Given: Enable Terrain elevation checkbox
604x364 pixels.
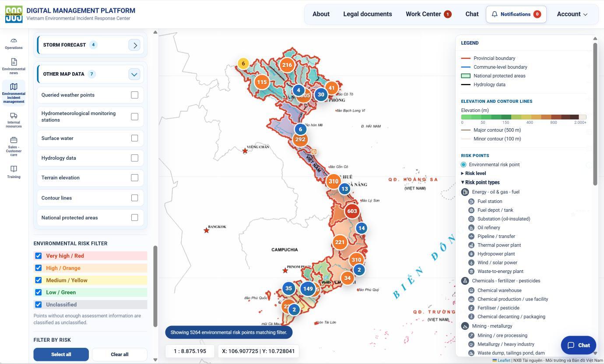Looking at the screenshot, I should (134, 178).
